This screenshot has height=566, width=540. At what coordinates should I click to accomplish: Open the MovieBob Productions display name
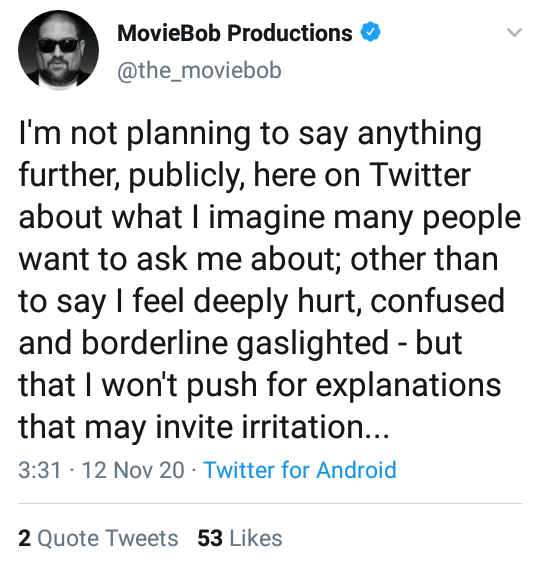point(235,33)
